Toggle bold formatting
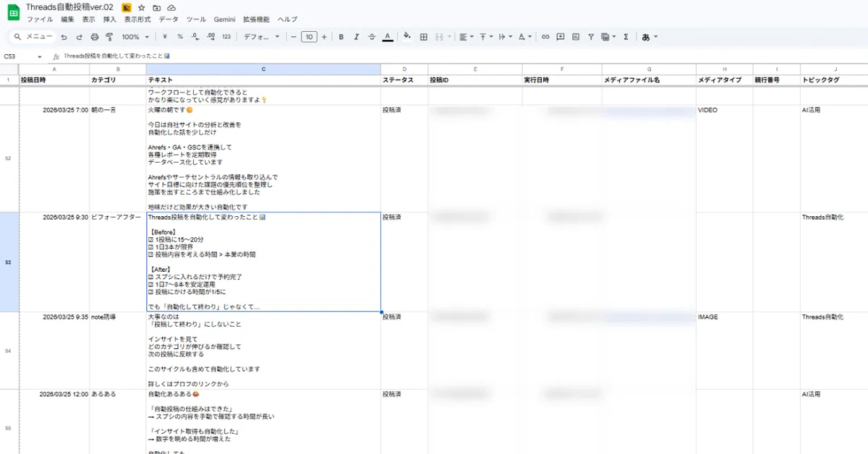 point(341,37)
